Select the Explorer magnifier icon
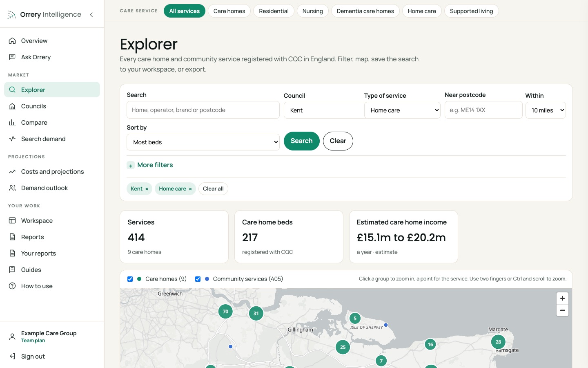 coord(12,90)
